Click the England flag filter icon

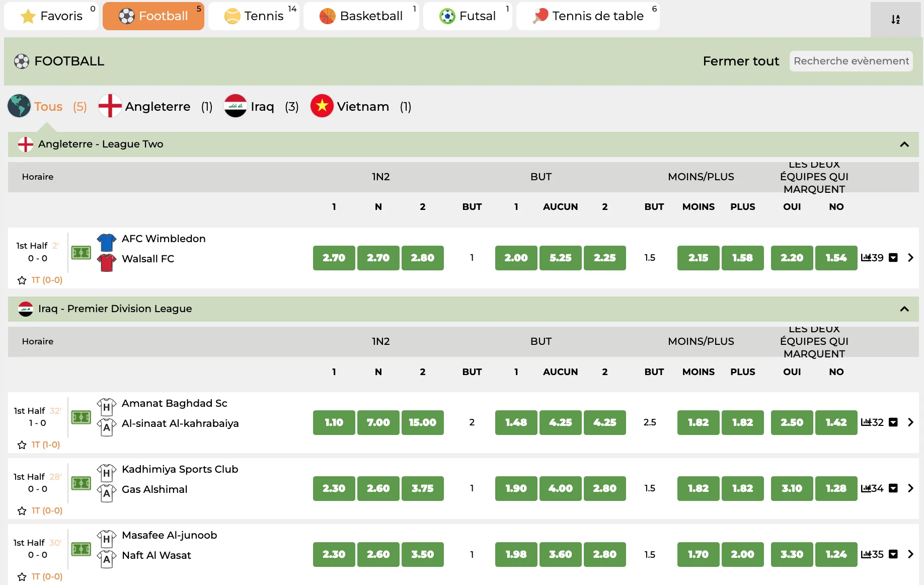pos(110,106)
